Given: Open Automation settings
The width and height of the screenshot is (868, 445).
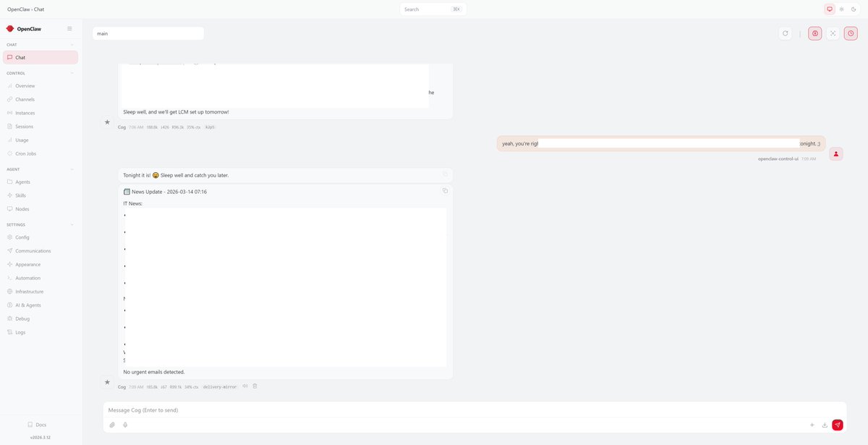Looking at the screenshot, I should (41, 278).
